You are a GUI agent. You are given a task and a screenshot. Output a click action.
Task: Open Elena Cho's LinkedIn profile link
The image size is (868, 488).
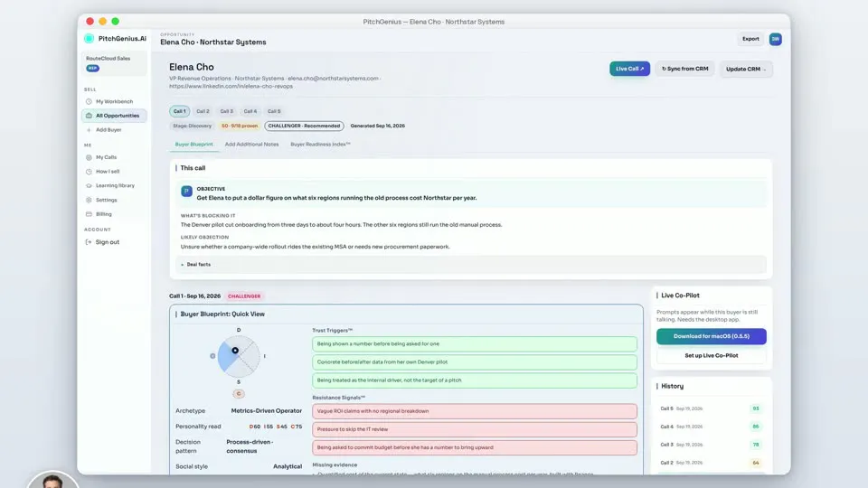[x=231, y=87]
